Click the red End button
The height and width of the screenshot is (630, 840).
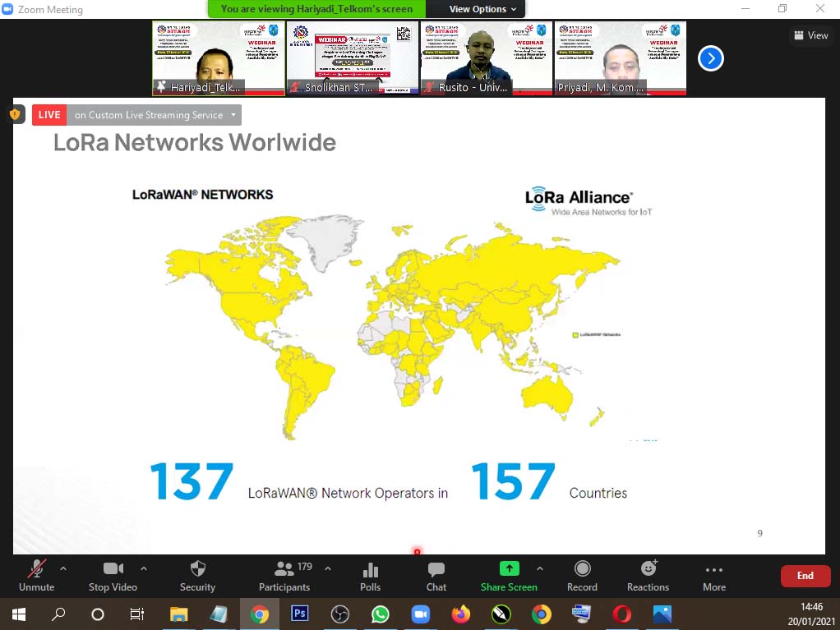point(805,576)
